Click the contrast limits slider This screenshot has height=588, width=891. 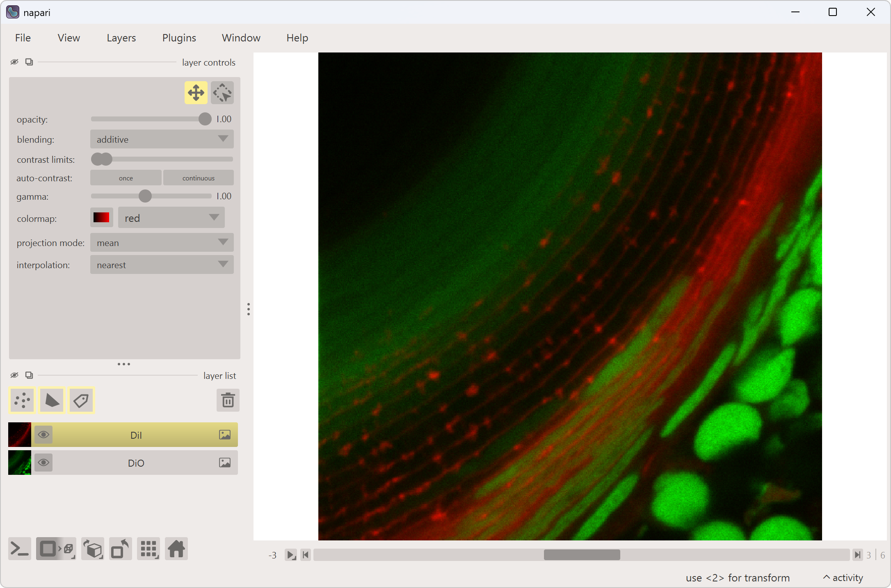pyautogui.click(x=162, y=159)
